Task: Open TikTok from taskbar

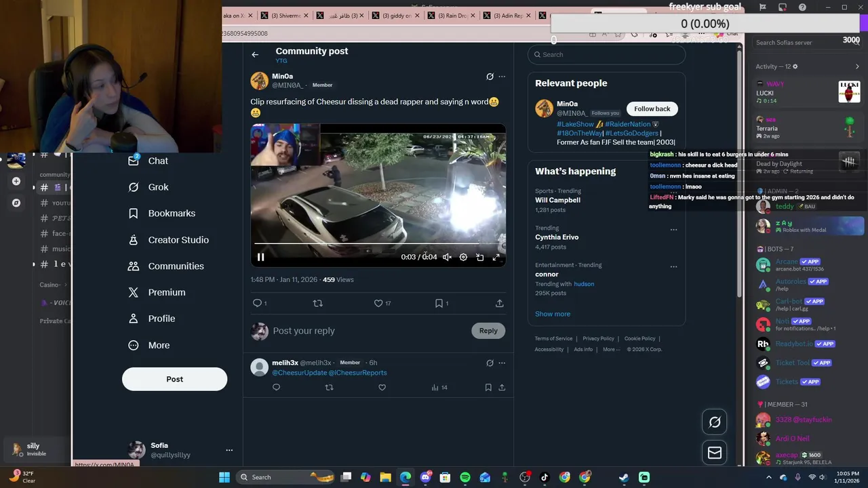Action: pyautogui.click(x=544, y=477)
